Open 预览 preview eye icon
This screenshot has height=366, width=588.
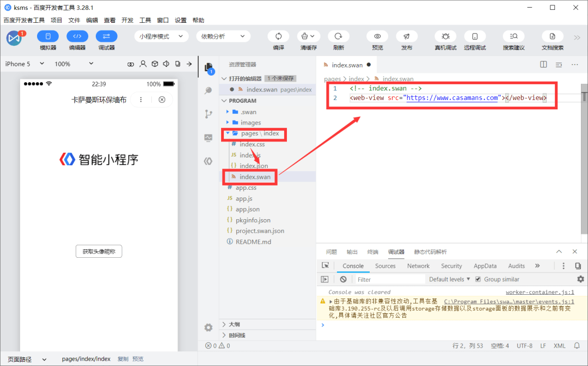coord(377,36)
